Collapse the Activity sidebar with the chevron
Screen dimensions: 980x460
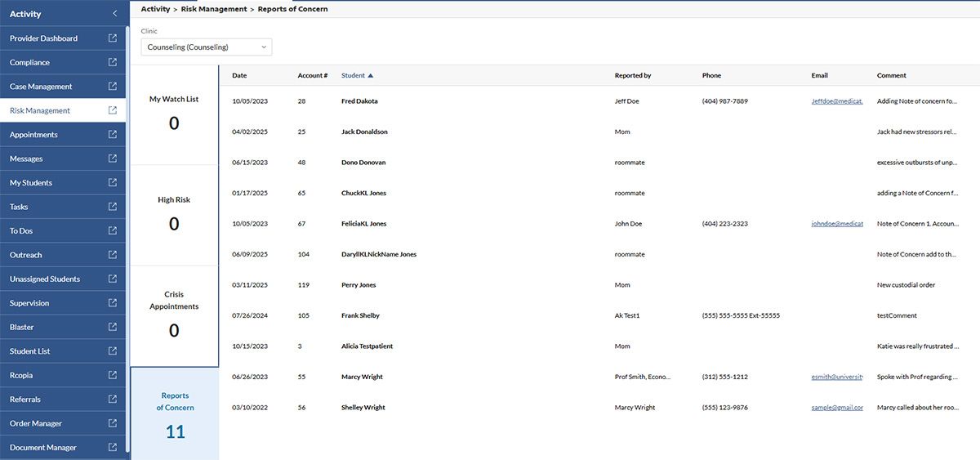click(x=114, y=13)
